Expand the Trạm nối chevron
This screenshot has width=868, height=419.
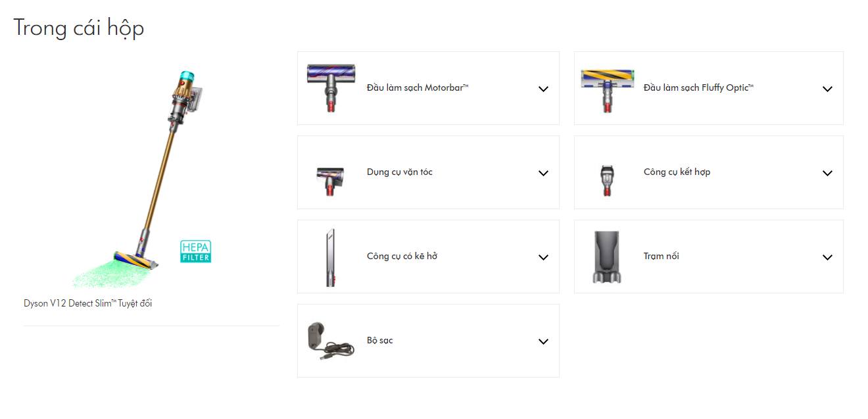tap(827, 257)
